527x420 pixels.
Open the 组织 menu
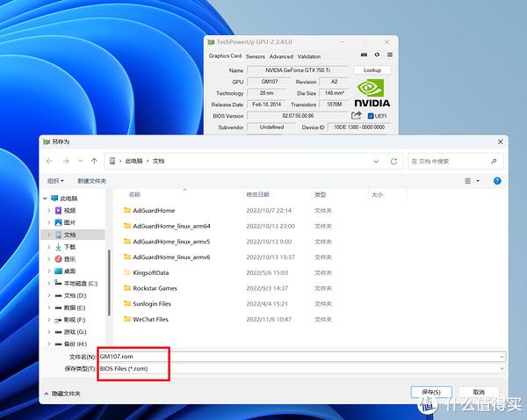tap(55, 181)
